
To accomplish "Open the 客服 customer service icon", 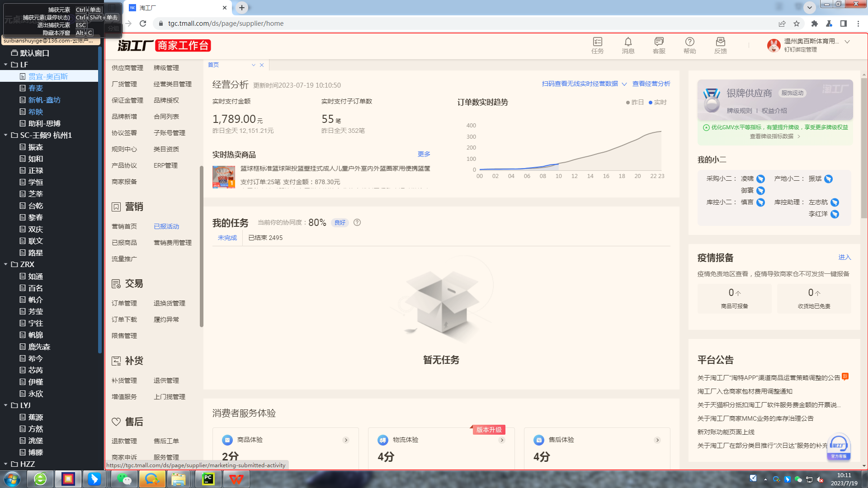I will 659,42.
